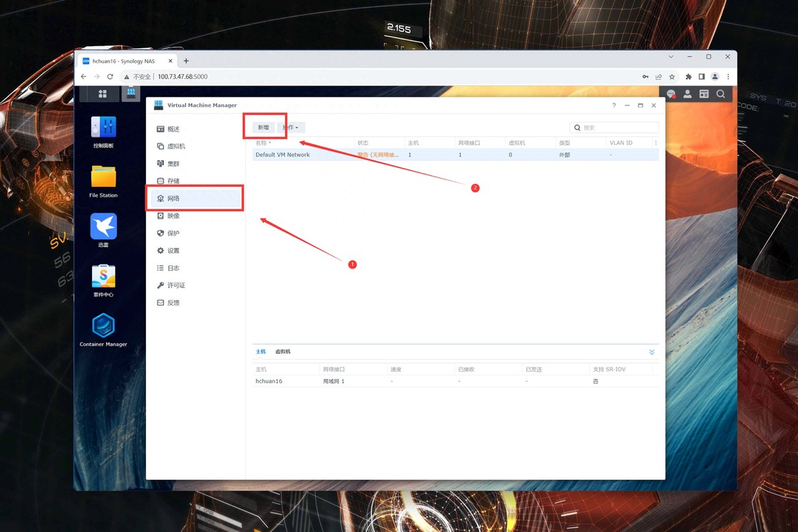The width and height of the screenshot is (798, 532).
Task: Select 存储 in the left sidebar
Action: point(173,181)
